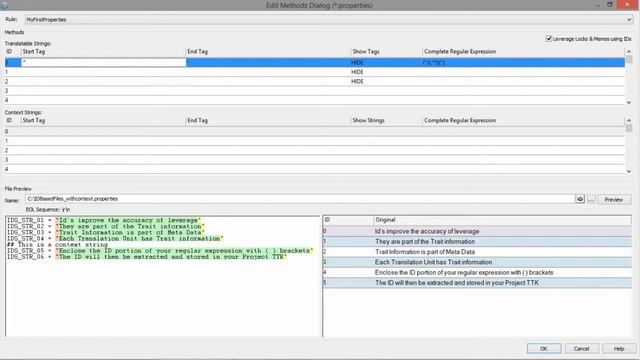This screenshot has width=640, height=360.
Task: Click the application icon in title bar
Action: click(x=4, y=5)
